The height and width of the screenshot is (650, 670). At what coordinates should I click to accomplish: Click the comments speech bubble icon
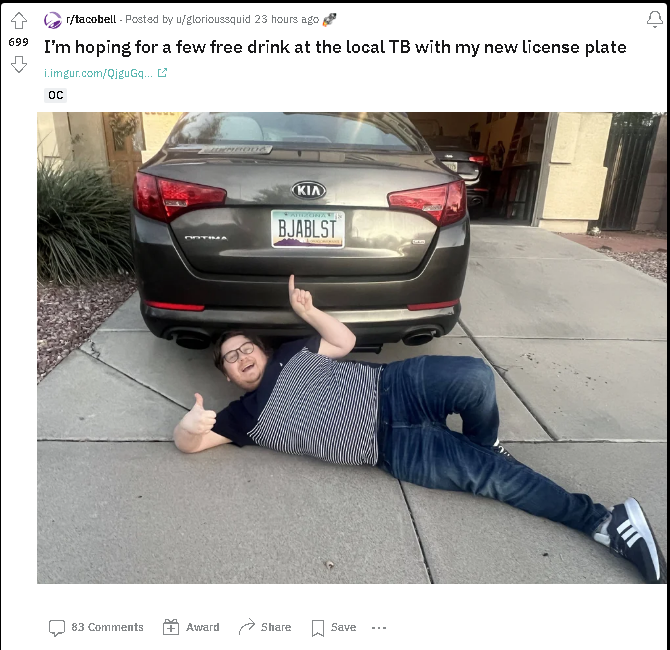[x=57, y=628]
